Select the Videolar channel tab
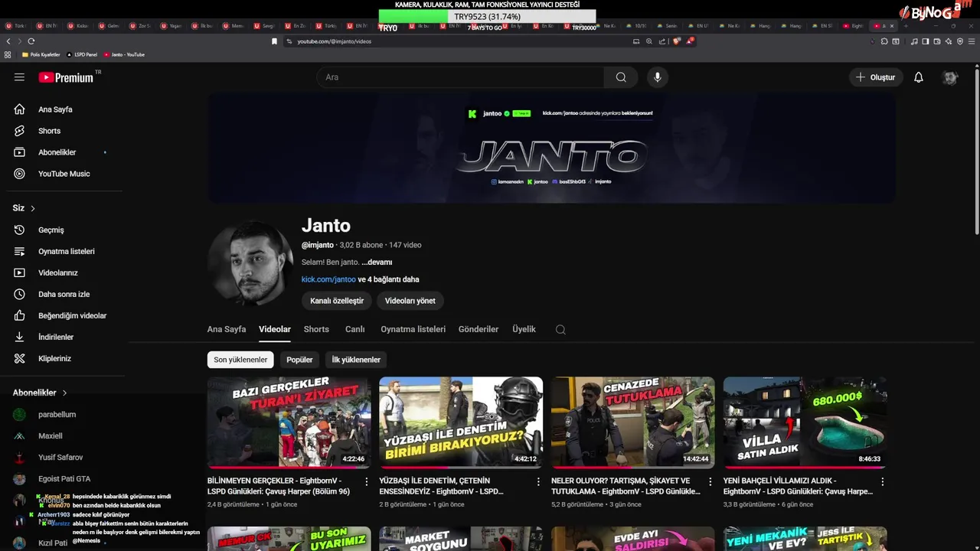Image resolution: width=980 pixels, height=551 pixels. click(275, 329)
